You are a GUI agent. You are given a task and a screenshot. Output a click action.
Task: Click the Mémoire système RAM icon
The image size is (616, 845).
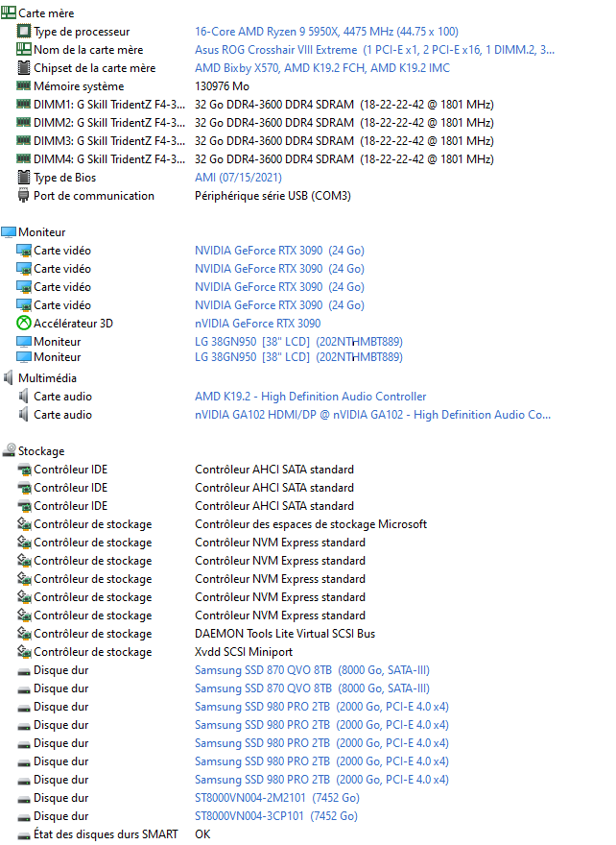click(24, 85)
